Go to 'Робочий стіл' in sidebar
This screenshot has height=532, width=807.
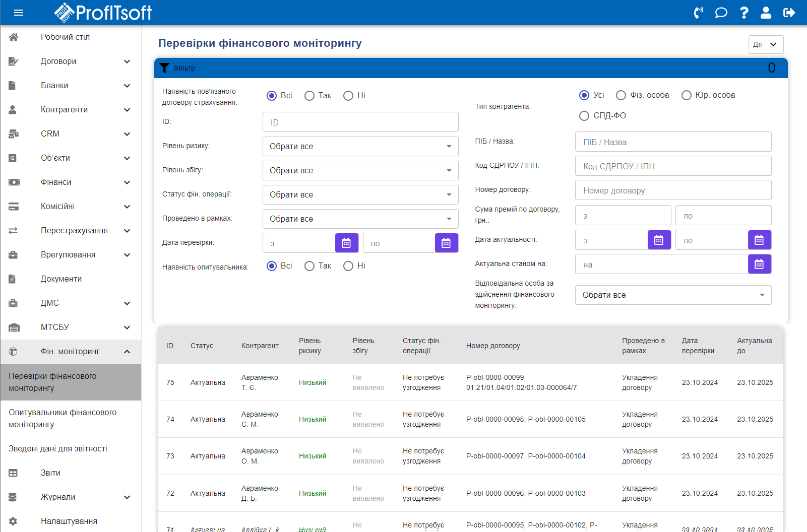[65, 37]
